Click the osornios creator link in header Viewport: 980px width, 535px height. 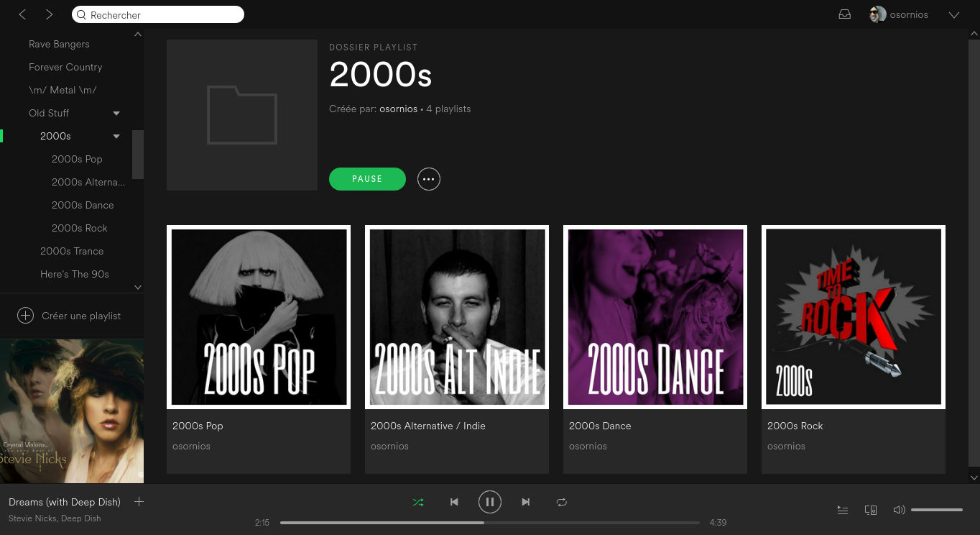[x=398, y=109]
